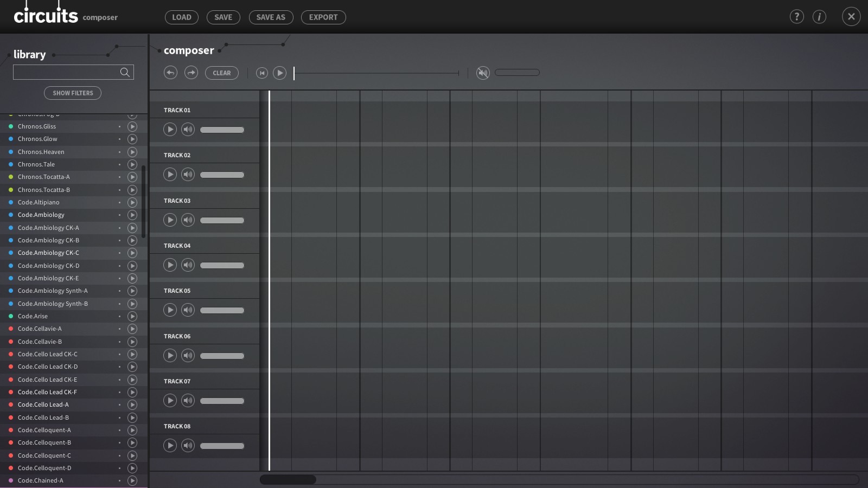Screen dimensions: 868x488
Task: Preview Chronos.Tocatta-B loop
Action: tap(132, 190)
